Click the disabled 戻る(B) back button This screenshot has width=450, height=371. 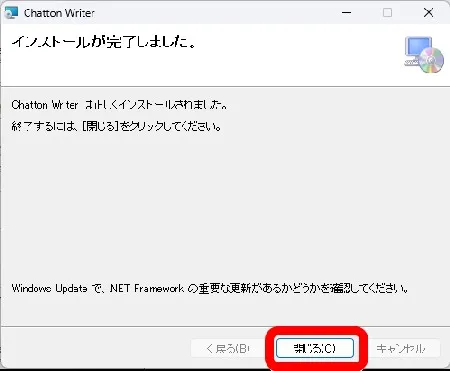point(228,348)
